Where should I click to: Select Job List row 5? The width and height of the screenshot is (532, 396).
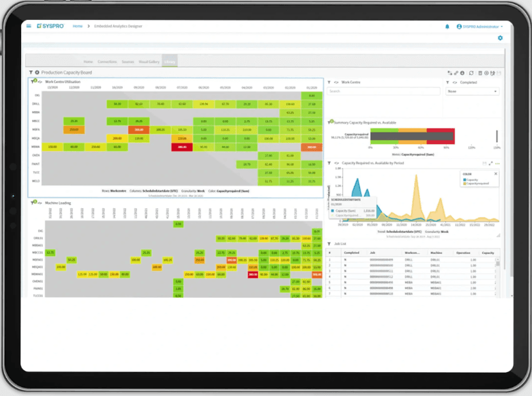tap(411, 283)
